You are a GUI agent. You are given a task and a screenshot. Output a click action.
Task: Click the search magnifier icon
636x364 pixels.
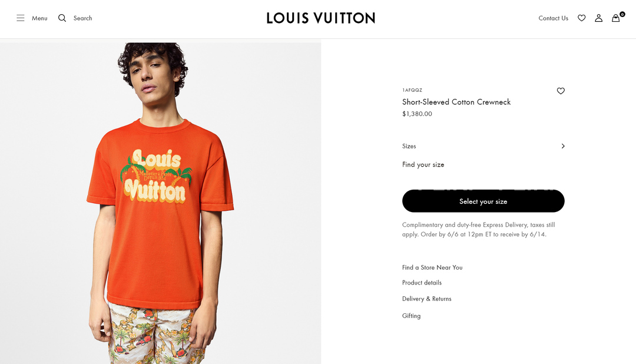coord(62,18)
